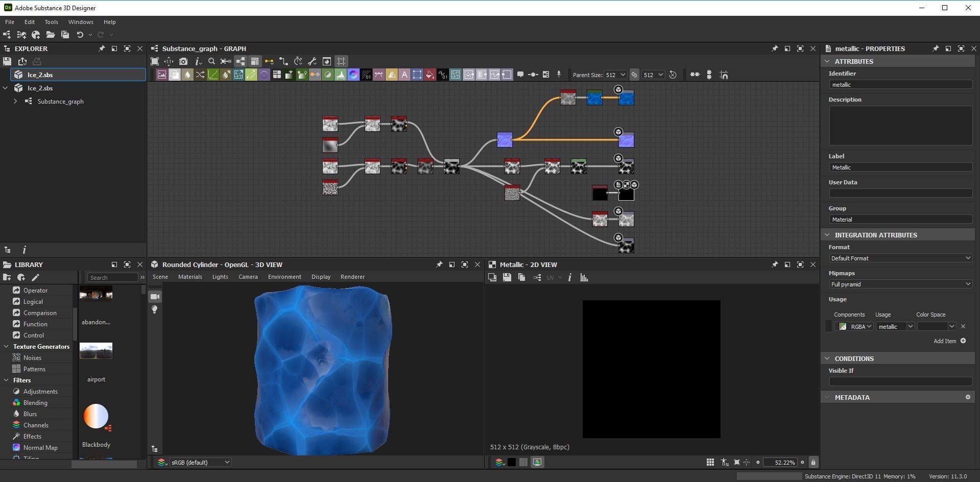Toggle the 2D view zoom lock
The height and width of the screenshot is (482, 980).
pyautogui.click(x=814, y=462)
